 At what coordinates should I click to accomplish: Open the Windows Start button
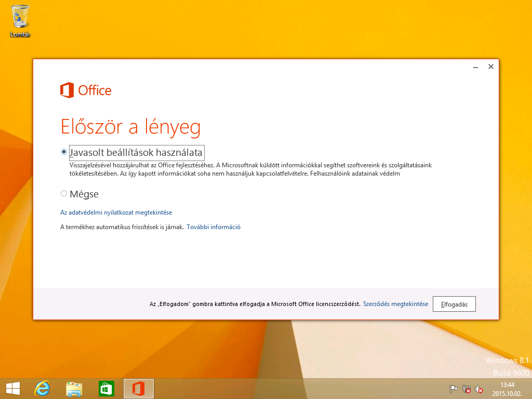tap(13, 389)
